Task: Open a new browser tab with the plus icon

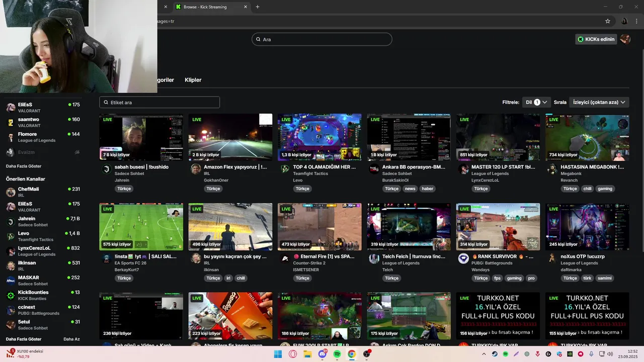Action: pos(258,7)
